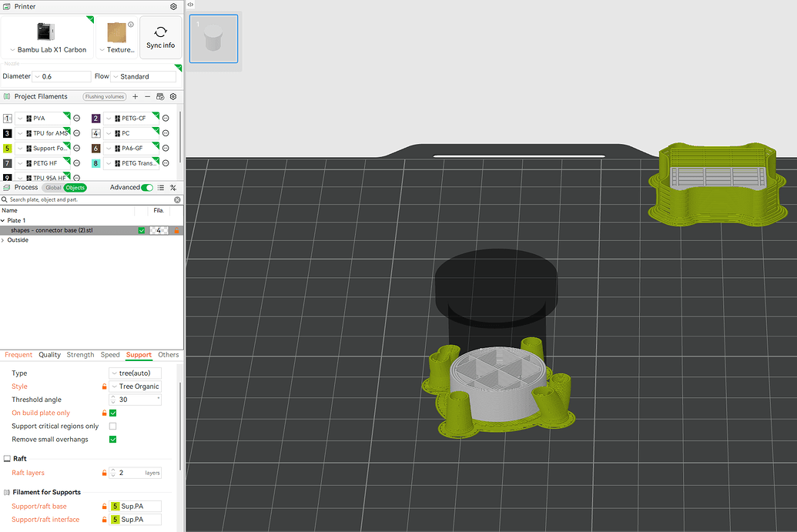This screenshot has height=532, width=797.
Task: Open Support/raft interface filament selector
Action: [x=136, y=520]
